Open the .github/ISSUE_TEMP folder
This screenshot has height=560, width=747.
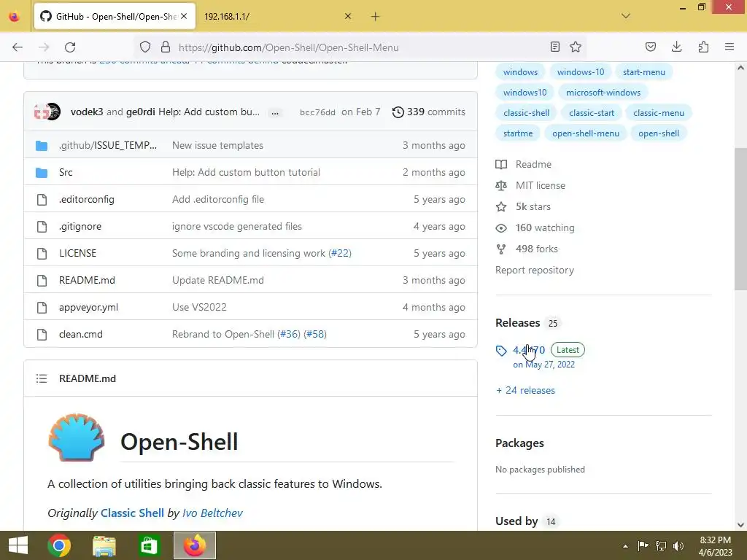(108, 145)
